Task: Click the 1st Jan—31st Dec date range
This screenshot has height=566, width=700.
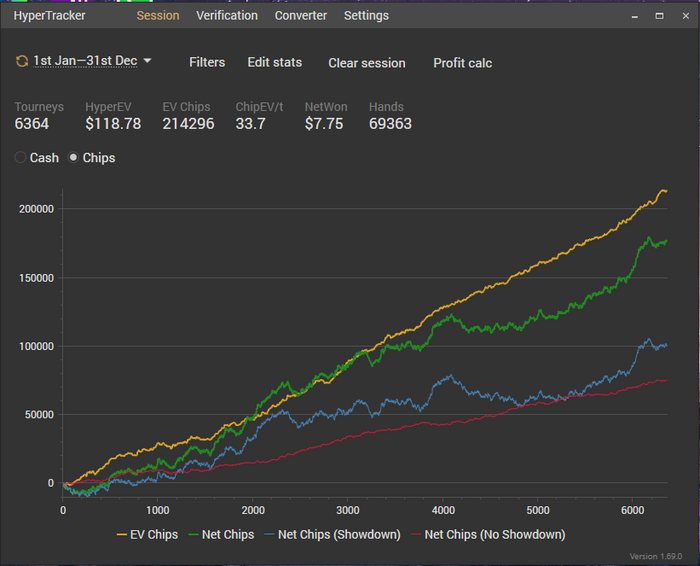Action: (85, 61)
